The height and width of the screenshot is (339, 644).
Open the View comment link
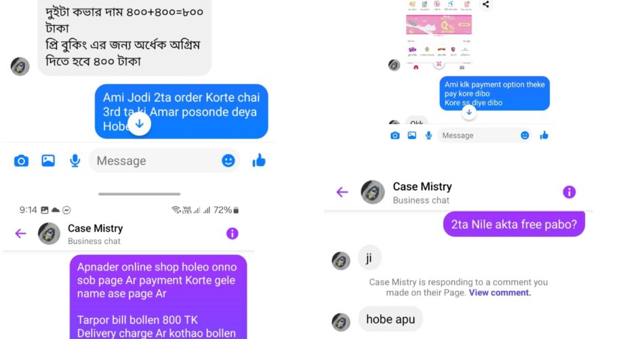(x=500, y=293)
